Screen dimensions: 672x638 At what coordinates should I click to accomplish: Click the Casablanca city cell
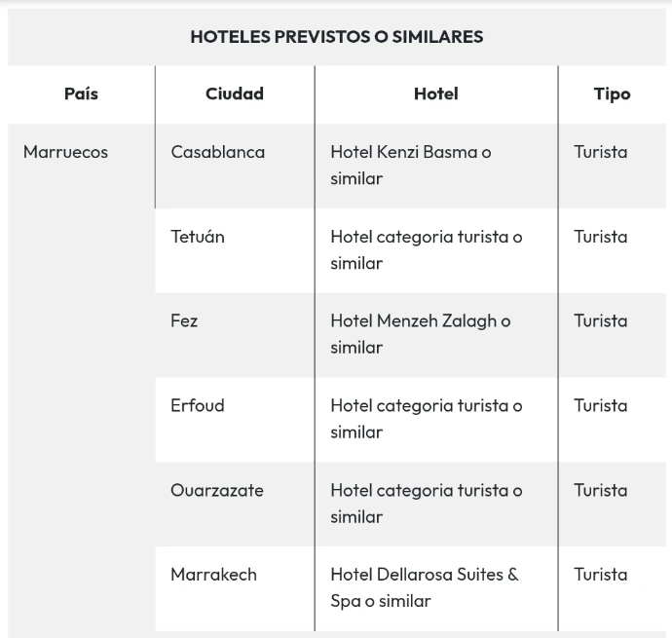(217, 152)
